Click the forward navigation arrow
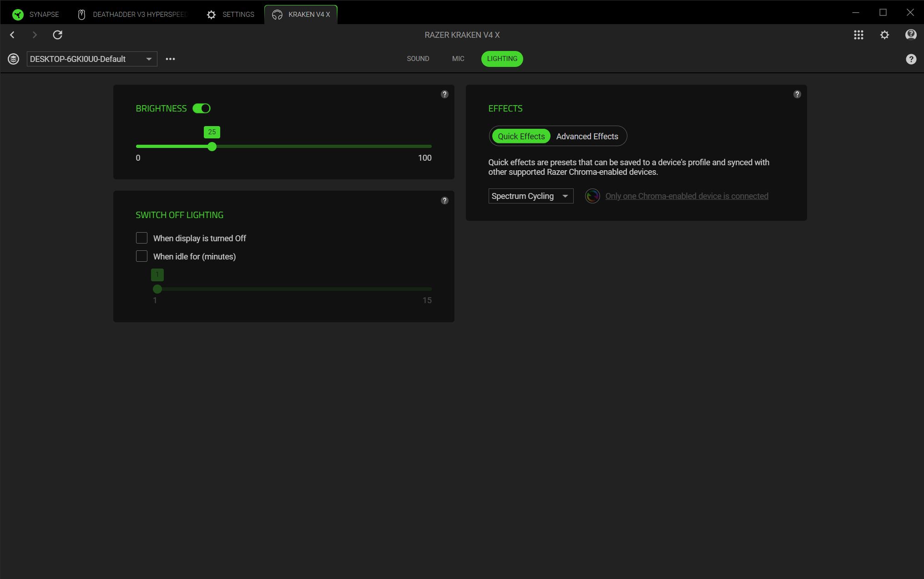The height and width of the screenshot is (579, 924). click(35, 35)
